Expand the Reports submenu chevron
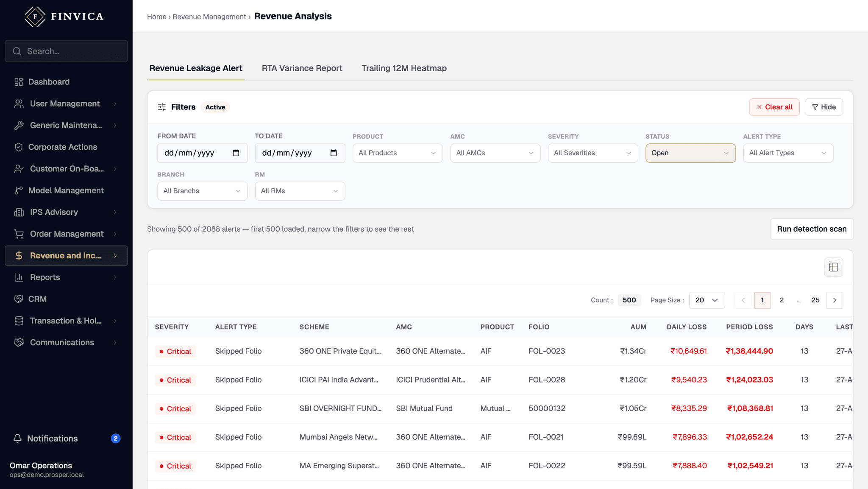 [x=115, y=277]
